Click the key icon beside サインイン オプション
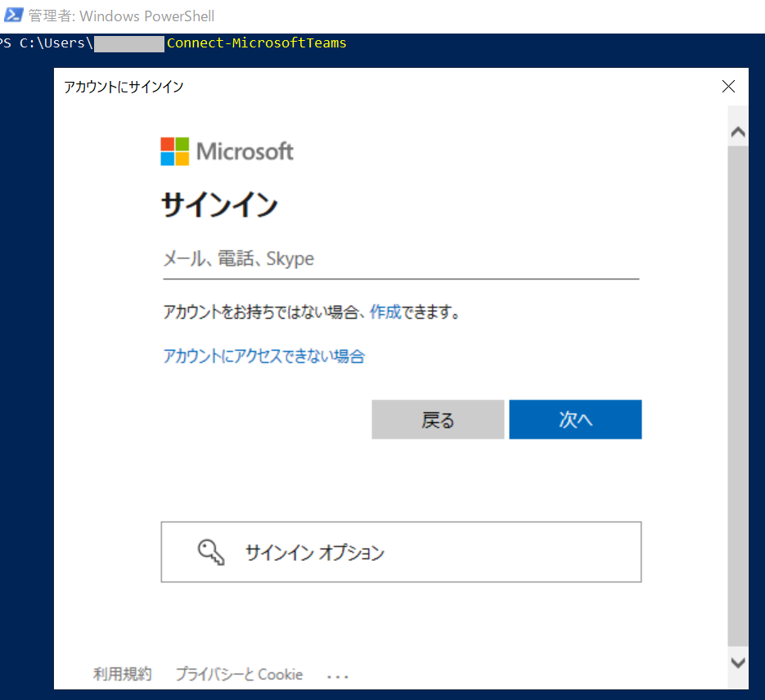This screenshot has width=765, height=700. tap(211, 552)
